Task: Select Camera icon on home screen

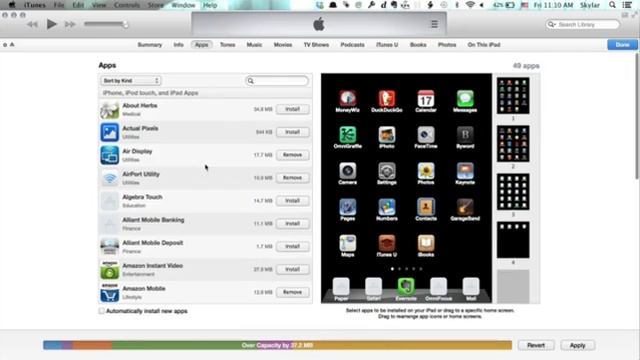Action: click(x=347, y=171)
